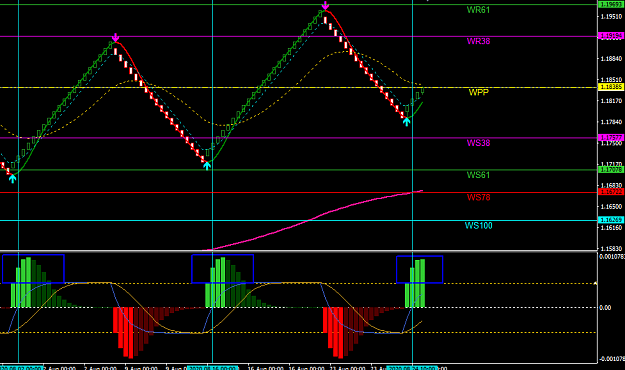Click the magenta 1.19194 price tag
Screen dimensions: 625x370
coord(611,36)
